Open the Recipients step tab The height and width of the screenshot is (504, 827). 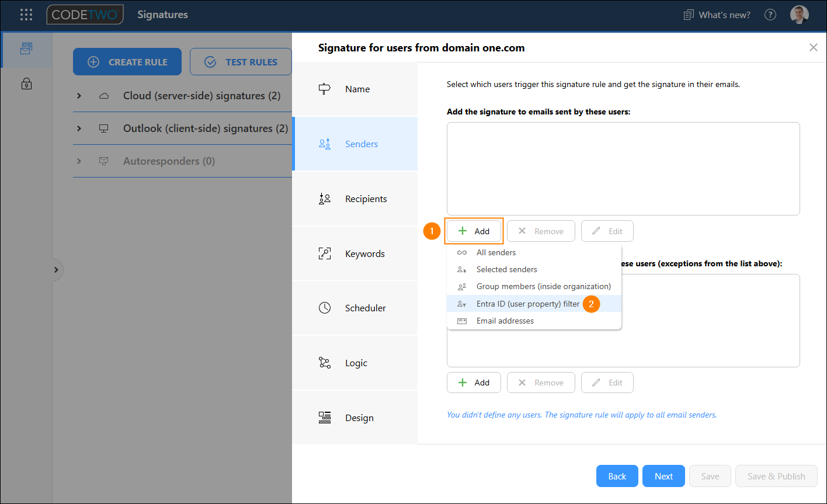click(355, 199)
